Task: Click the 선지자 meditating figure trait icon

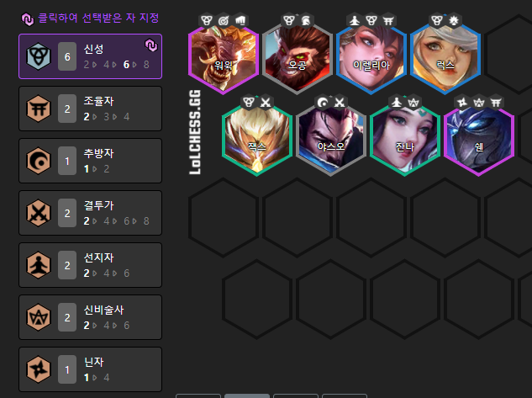Action: coord(39,265)
